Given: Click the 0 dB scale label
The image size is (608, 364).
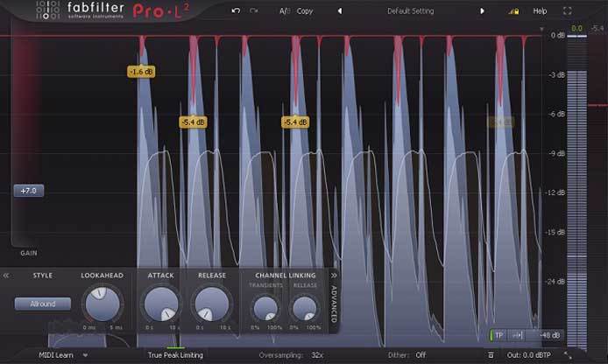Looking at the screenshot, I should [557, 35].
